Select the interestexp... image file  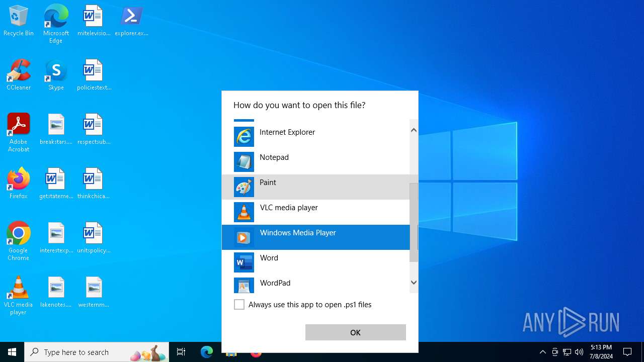(x=56, y=238)
